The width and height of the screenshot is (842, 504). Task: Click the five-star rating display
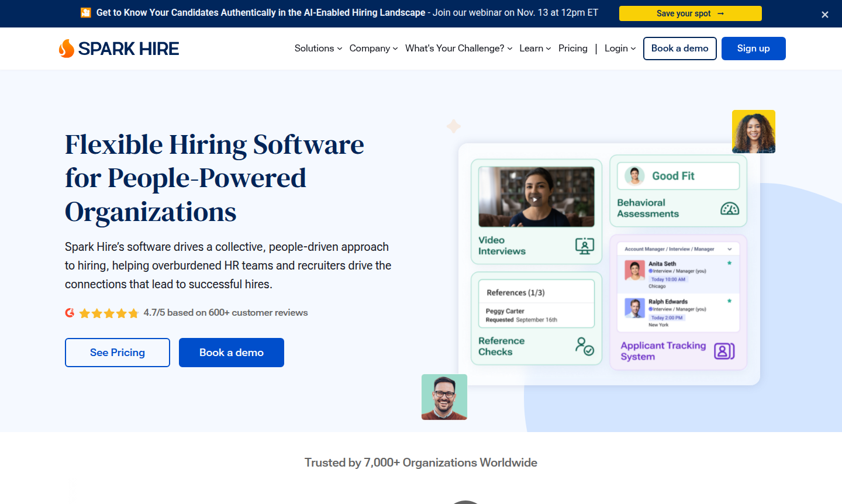[x=109, y=313]
